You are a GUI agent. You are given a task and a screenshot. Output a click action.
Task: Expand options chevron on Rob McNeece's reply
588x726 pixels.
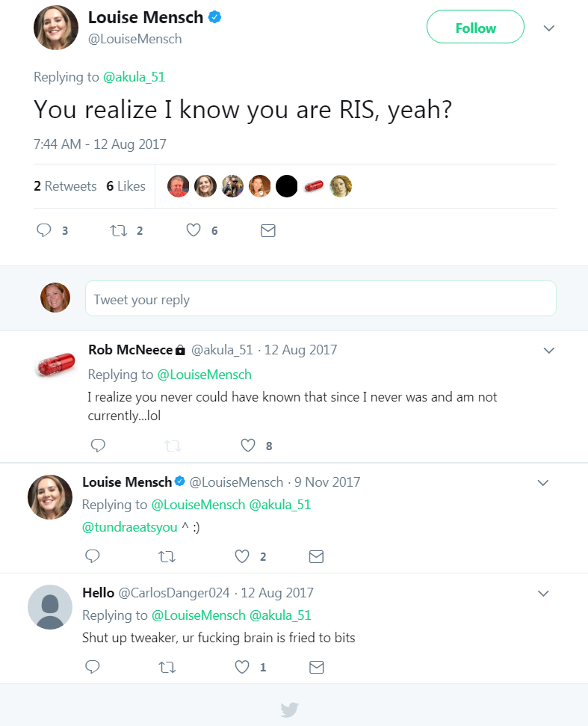[549, 350]
